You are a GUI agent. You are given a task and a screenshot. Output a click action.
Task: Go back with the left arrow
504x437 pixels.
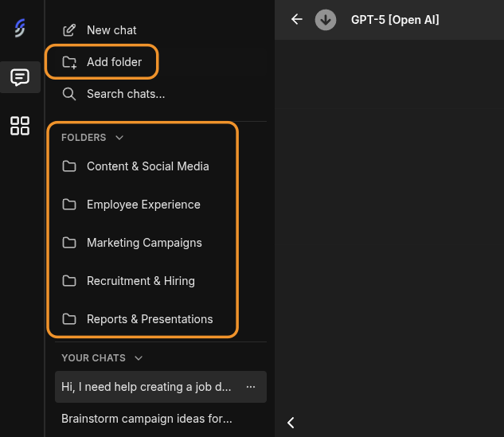click(x=297, y=19)
